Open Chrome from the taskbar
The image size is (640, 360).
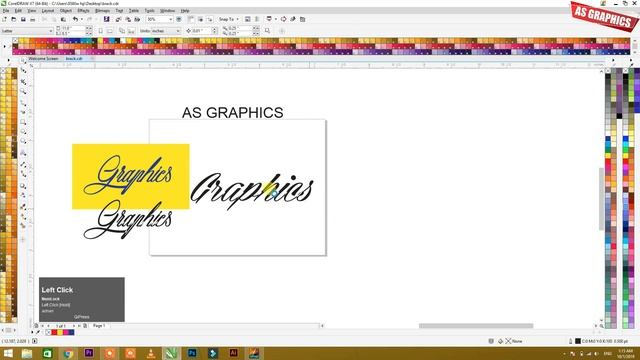click(x=68, y=353)
